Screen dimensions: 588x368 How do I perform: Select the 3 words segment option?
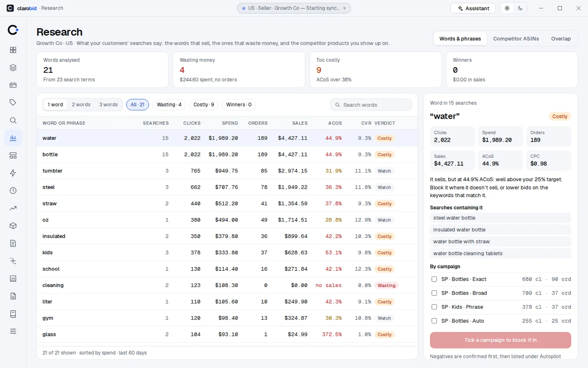108,105
